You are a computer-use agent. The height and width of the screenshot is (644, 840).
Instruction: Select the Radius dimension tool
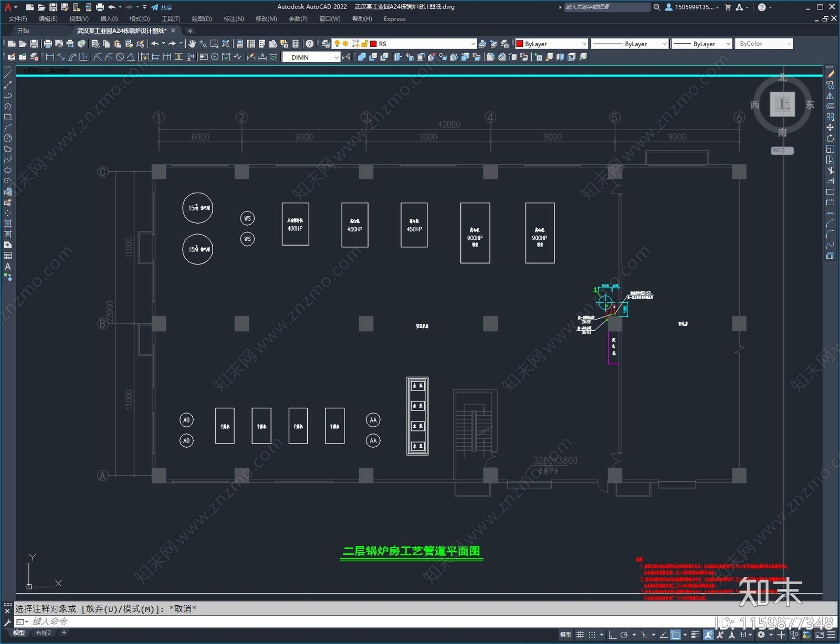pos(97,57)
